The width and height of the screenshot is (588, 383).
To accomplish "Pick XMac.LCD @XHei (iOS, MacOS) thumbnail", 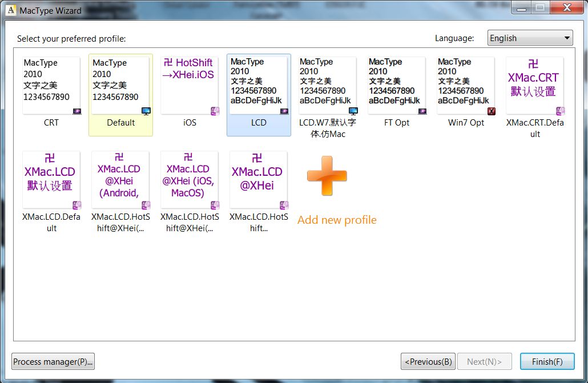I will pyautogui.click(x=190, y=180).
